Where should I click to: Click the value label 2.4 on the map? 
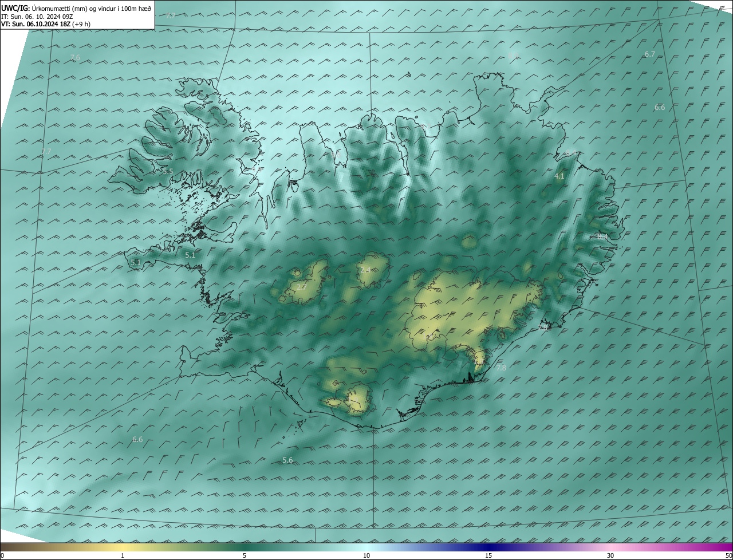(x=365, y=269)
